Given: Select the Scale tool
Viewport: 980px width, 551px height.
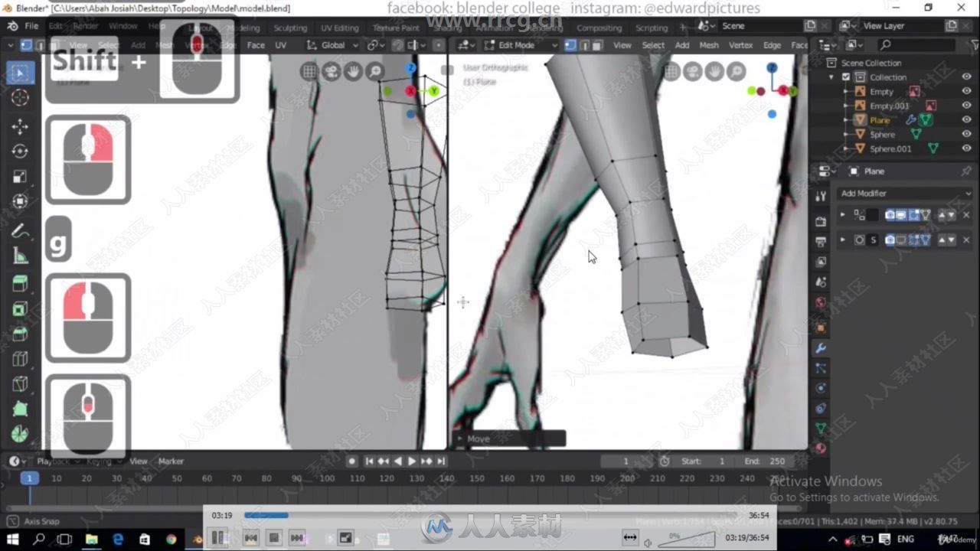Looking at the screenshot, I should click(20, 177).
